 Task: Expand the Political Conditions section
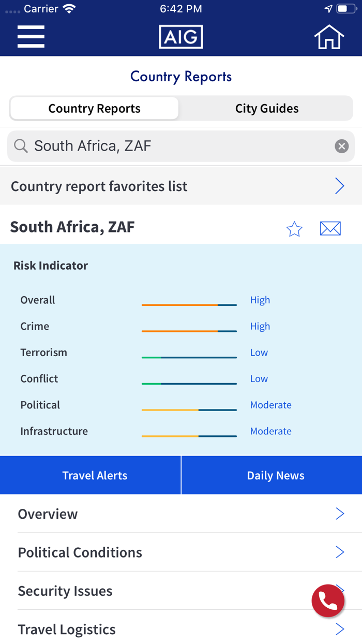[x=181, y=552]
